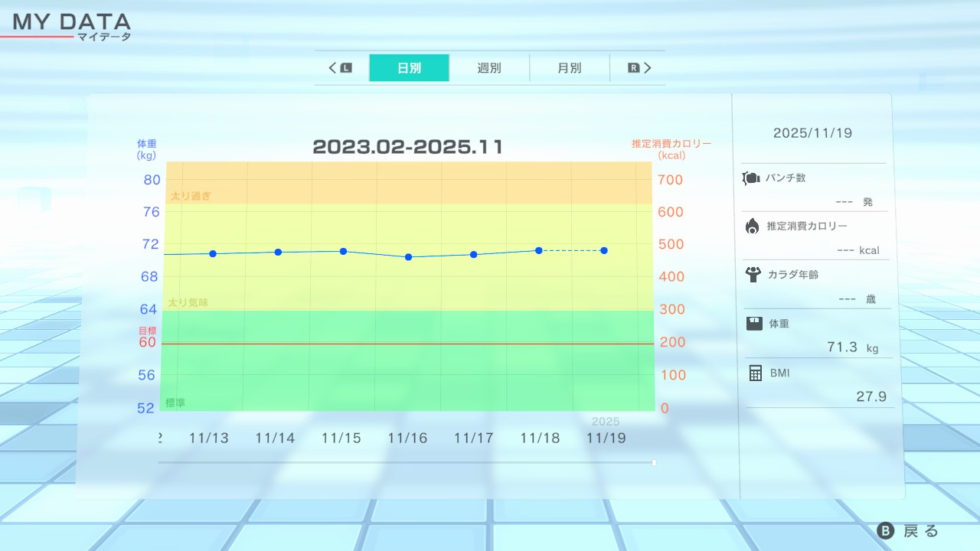This screenshot has height=551, width=980.
Task: Click the 11/13 weight data point
Action: (213, 253)
